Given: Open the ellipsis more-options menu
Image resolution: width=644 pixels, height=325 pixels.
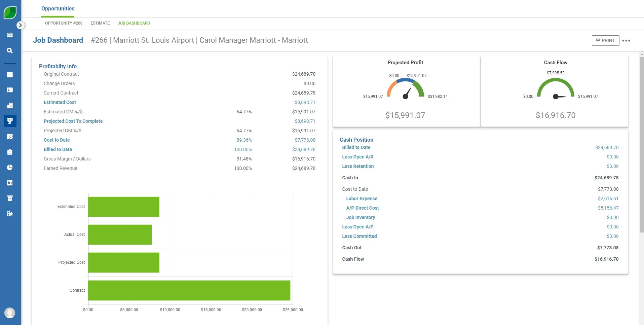Looking at the screenshot, I should pyautogui.click(x=627, y=40).
